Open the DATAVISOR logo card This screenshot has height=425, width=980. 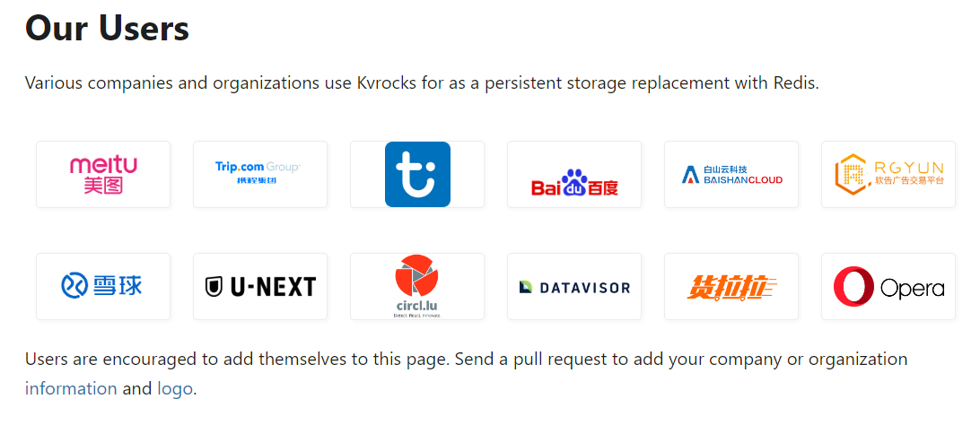574,286
